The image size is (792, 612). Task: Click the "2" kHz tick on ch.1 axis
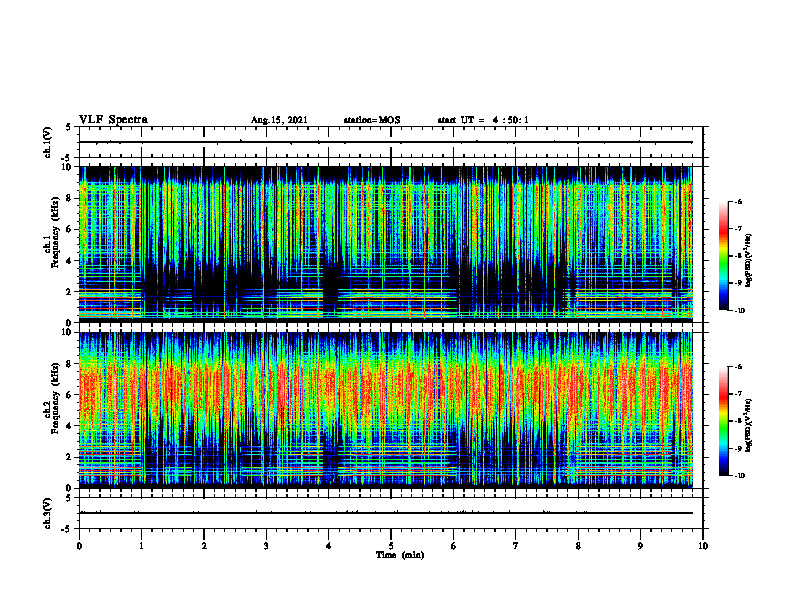[71, 292]
